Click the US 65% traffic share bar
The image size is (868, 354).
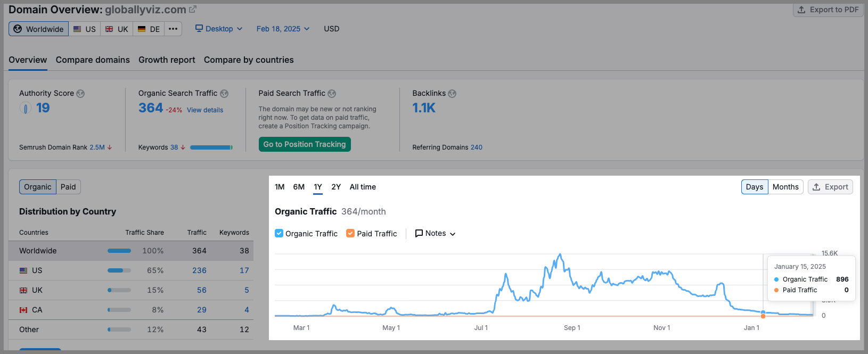119,270
